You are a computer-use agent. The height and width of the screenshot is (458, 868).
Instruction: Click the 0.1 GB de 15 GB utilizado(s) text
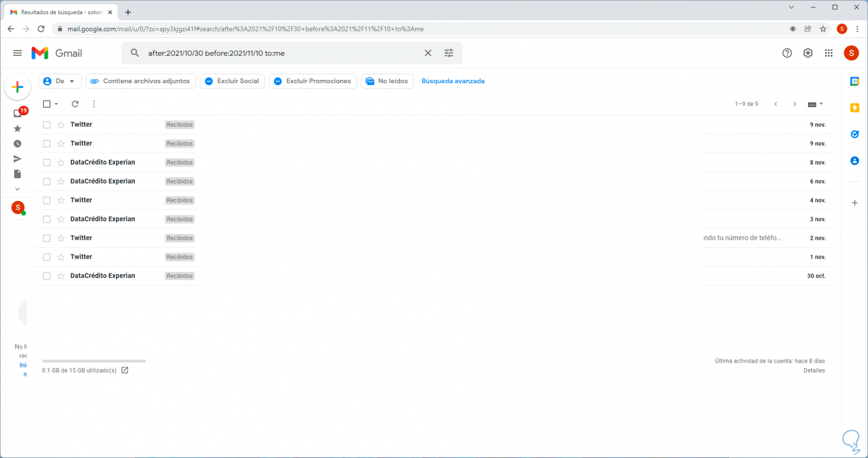[x=79, y=371]
